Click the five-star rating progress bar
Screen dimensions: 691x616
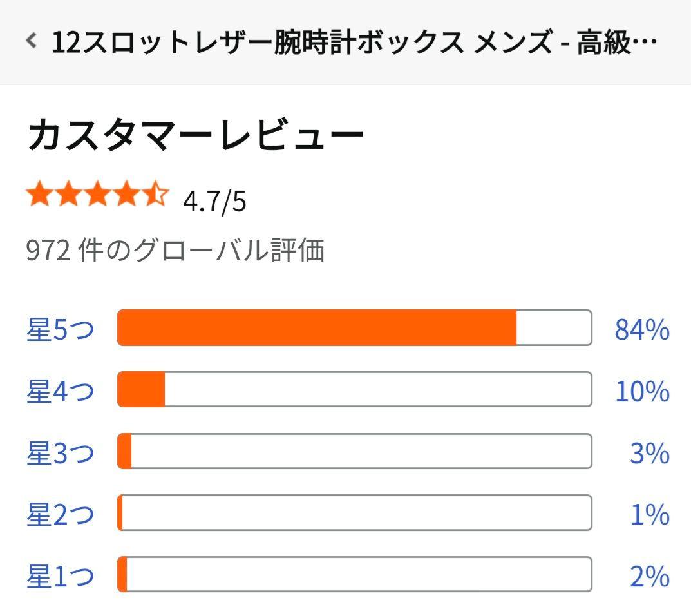tap(353, 329)
